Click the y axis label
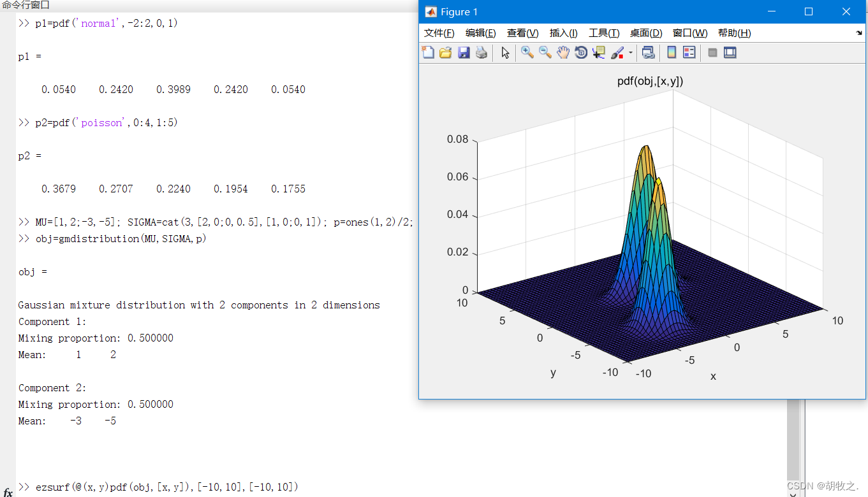Viewport: 868px width, 497px height. 553,373
